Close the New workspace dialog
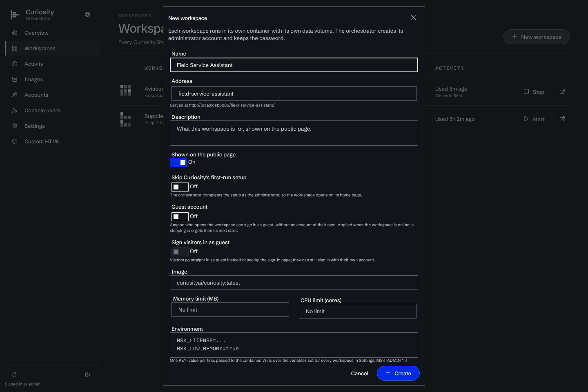Screen dimensions: 588x392 (413, 18)
